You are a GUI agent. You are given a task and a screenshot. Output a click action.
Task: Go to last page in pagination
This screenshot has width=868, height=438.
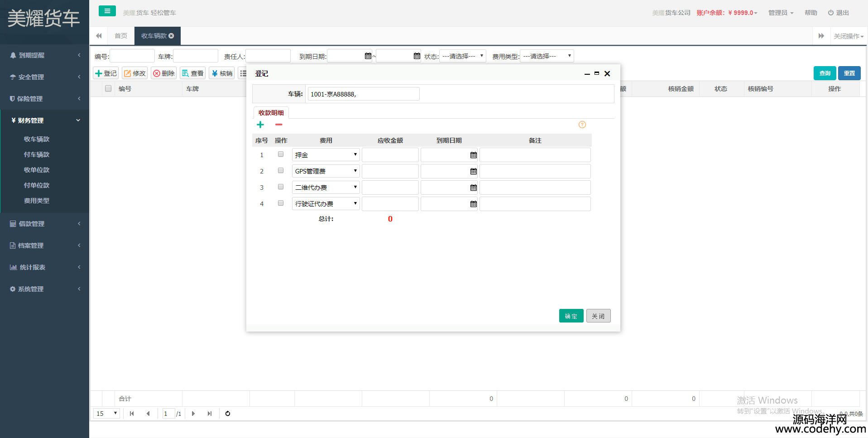(210, 414)
